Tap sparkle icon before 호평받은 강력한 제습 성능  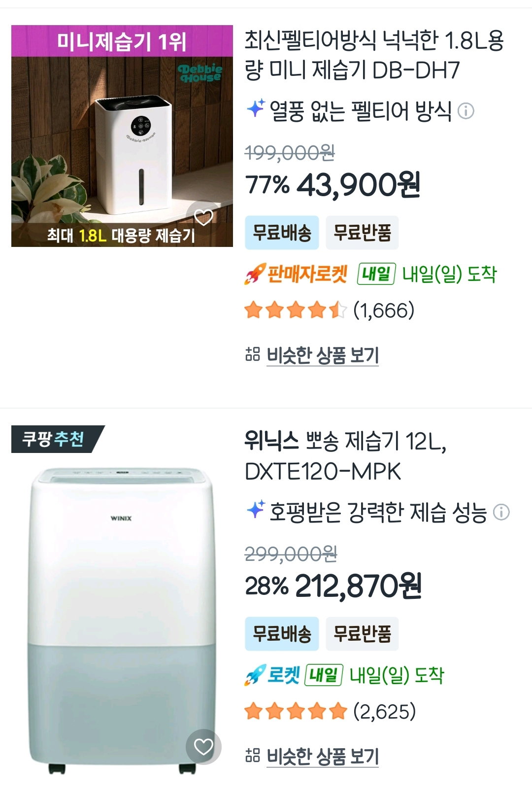(255, 509)
